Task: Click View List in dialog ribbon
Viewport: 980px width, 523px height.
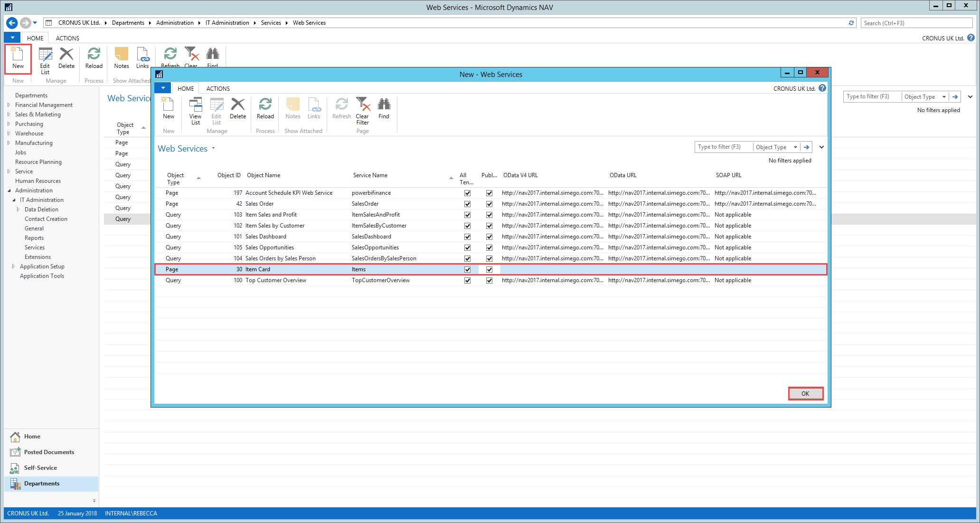Action: pos(196,111)
